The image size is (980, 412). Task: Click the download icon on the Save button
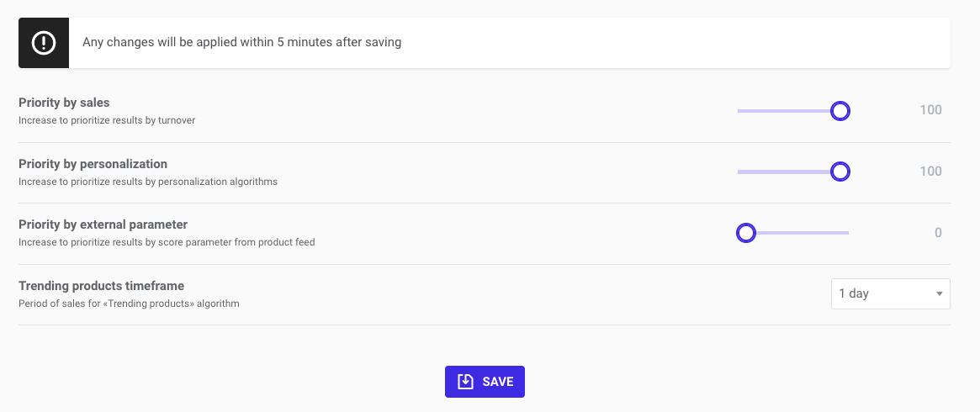(465, 382)
